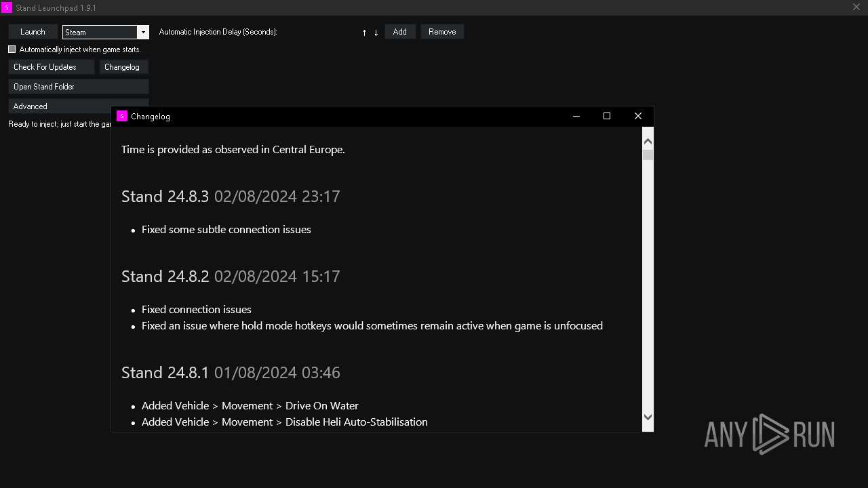Click 'Drive On Water' changelog entry
Viewport: 868px width, 488px height.
250,406
